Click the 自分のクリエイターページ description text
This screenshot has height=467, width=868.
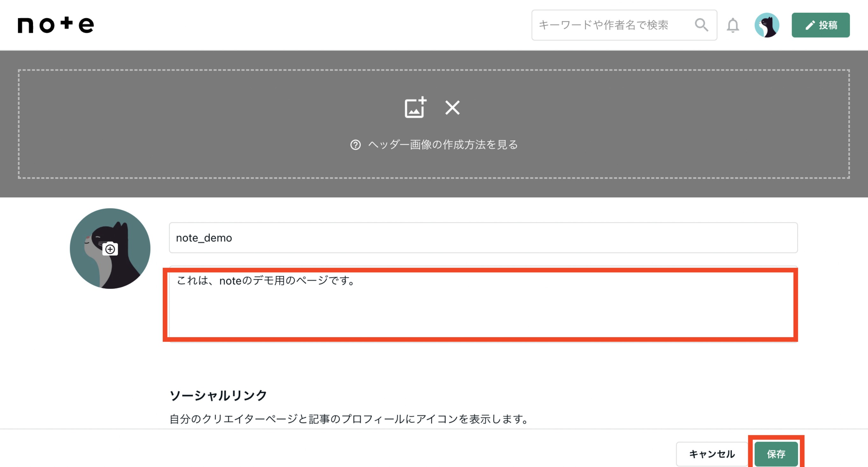(x=349, y=419)
